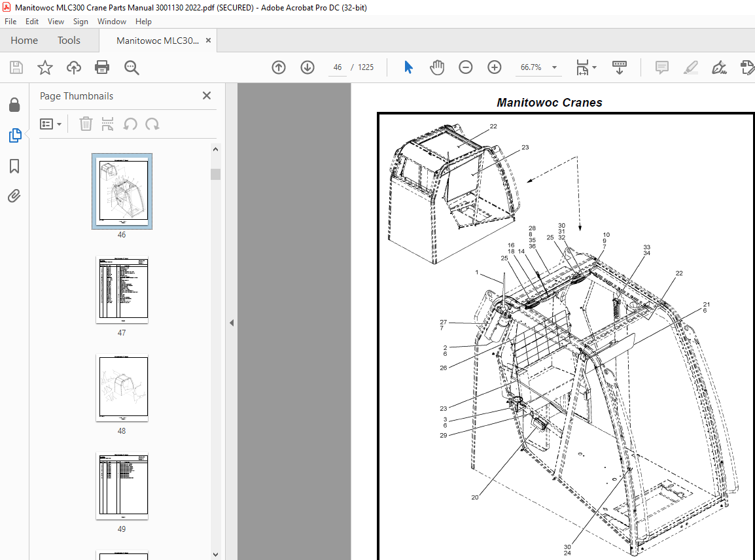The height and width of the screenshot is (560, 755).
Task: Go to next page with down arrow
Action: (x=307, y=67)
